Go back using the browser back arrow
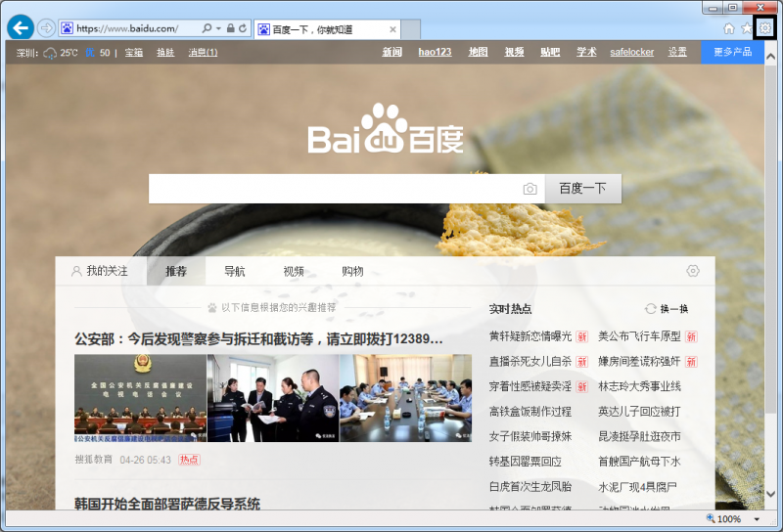Screen dimensions: 783x532 point(21,28)
